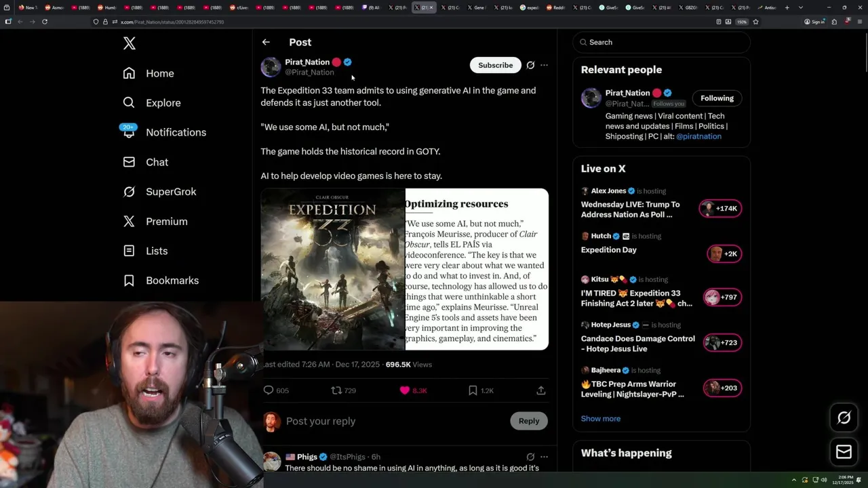Open a new tab with plus button
Image resolution: width=868 pixels, height=488 pixels.
(787, 7)
